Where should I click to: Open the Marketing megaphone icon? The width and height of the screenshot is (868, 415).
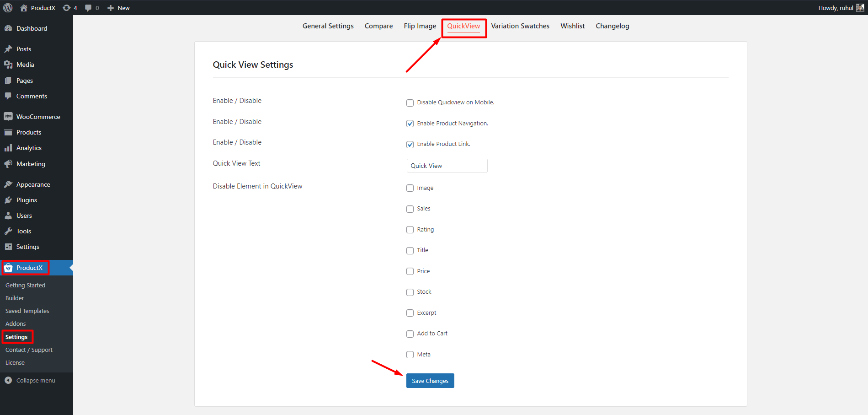click(x=8, y=164)
